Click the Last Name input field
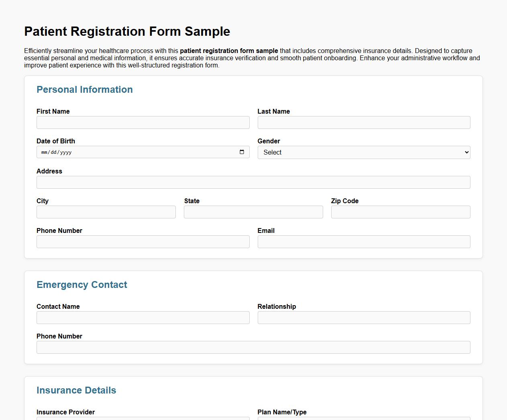Screen dimensions: 507x420 (364, 122)
